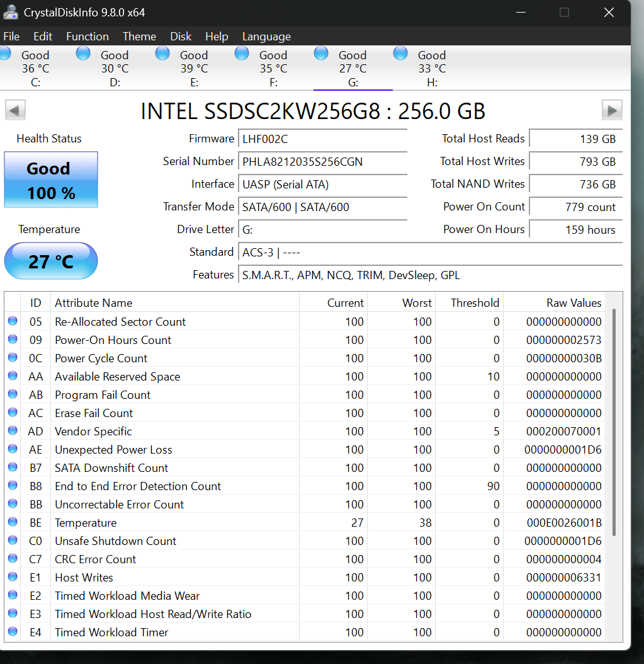Click the Total Host Writes value 793 GB
Screen dimensions: 644x664
click(x=576, y=162)
